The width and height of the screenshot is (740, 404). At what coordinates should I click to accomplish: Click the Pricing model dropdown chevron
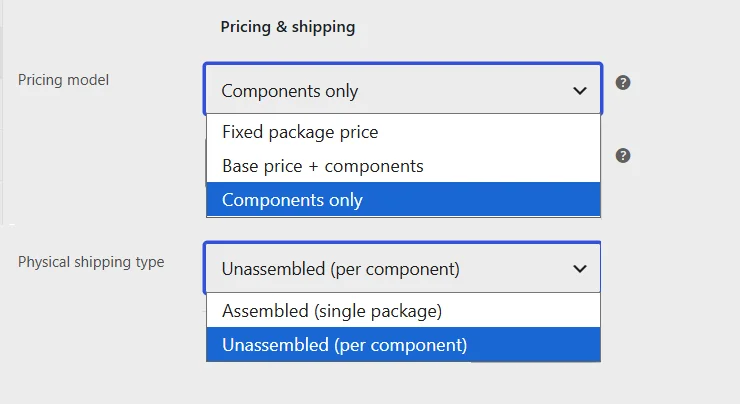(x=580, y=90)
